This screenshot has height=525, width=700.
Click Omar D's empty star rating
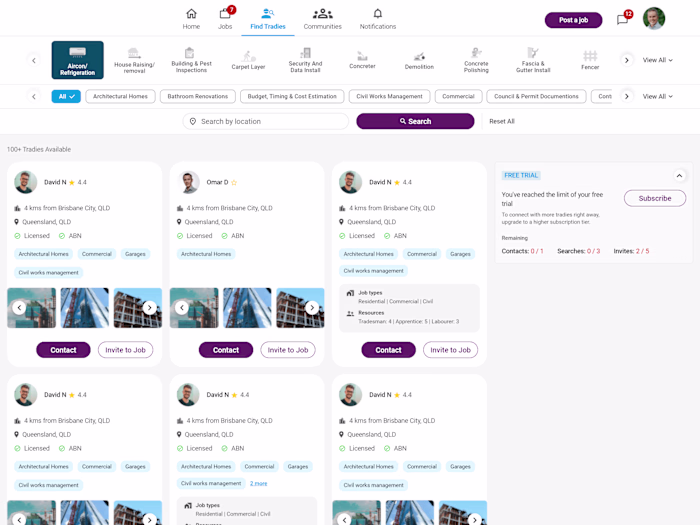coord(234,183)
